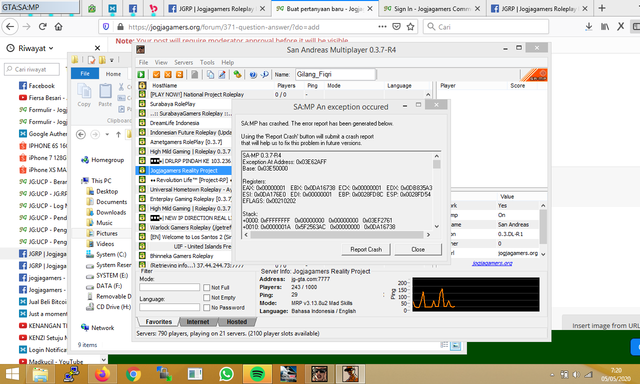The width and height of the screenshot is (640, 384).
Task: Click the blue File tab in Explorer
Action: point(85,73)
